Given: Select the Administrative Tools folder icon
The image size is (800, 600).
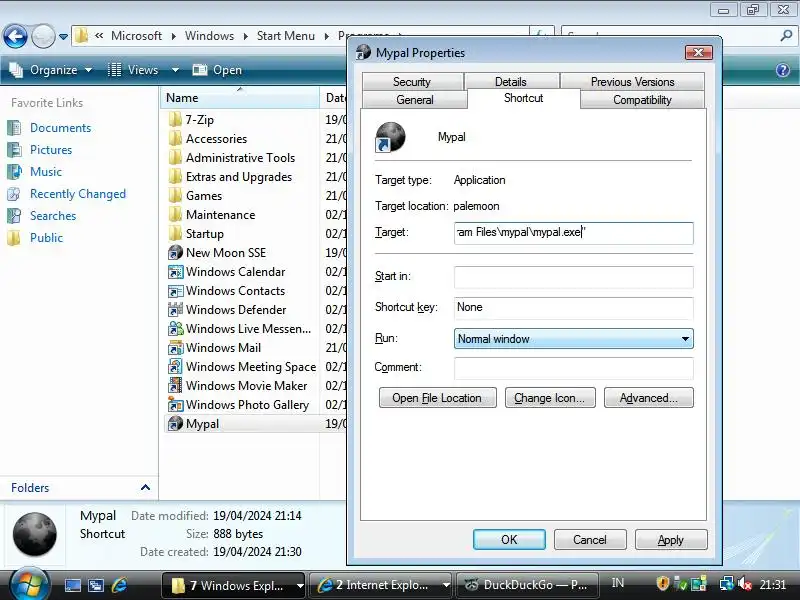Looking at the screenshot, I should 175,158.
